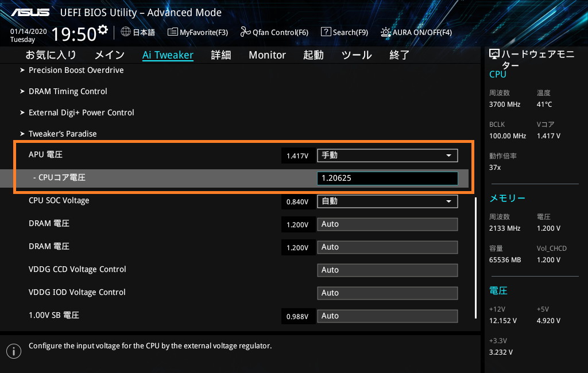This screenshot has height=373, width=588.
Task: Switch to the 詳細 tab
Action: (x=221, y=55)
